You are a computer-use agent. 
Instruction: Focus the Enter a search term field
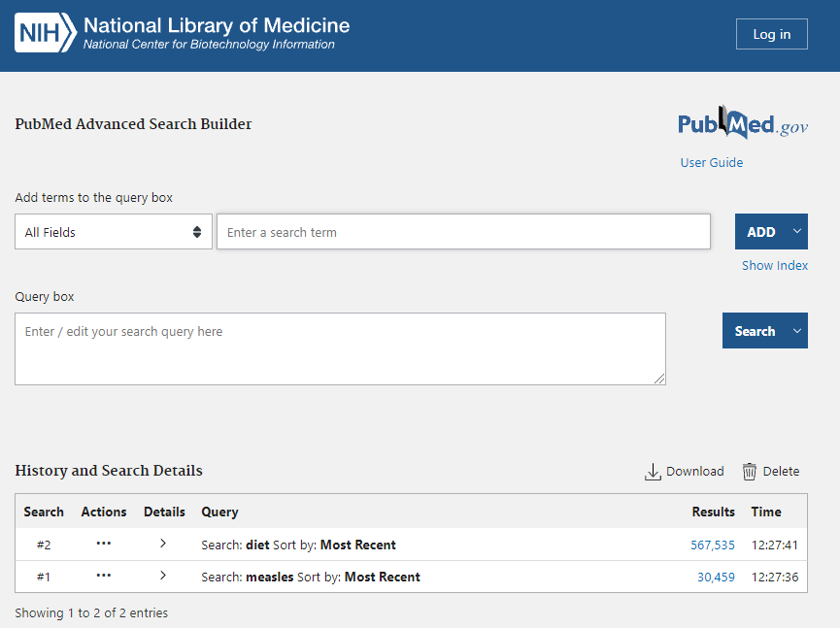pos(463,232)
